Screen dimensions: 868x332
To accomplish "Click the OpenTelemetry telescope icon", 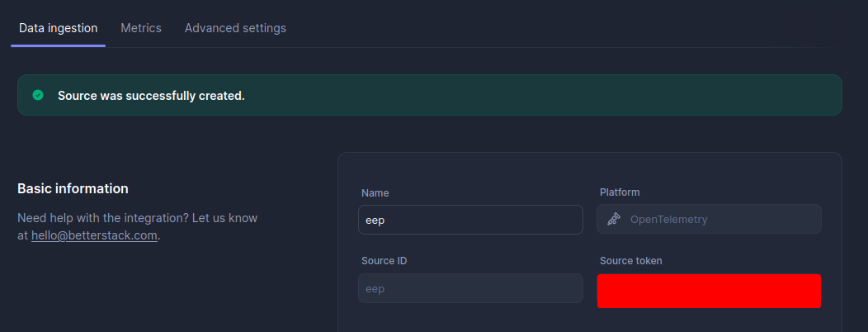I will coord(613,220).
